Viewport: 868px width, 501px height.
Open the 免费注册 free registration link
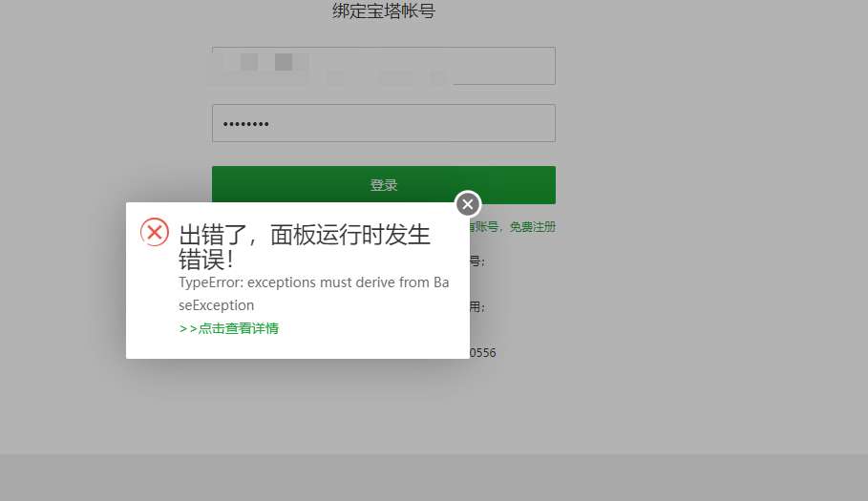coord(533,227)
